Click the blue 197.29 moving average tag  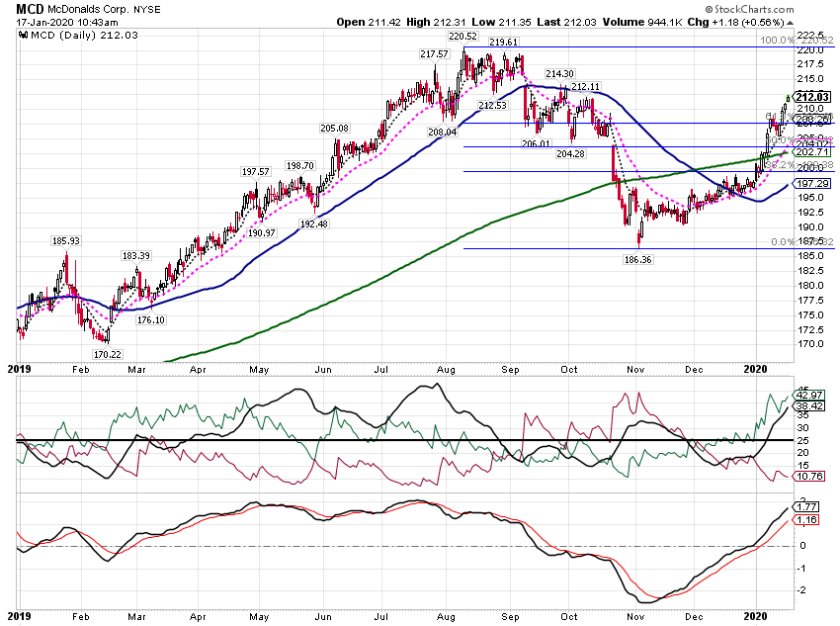click(x=812, y=184)
